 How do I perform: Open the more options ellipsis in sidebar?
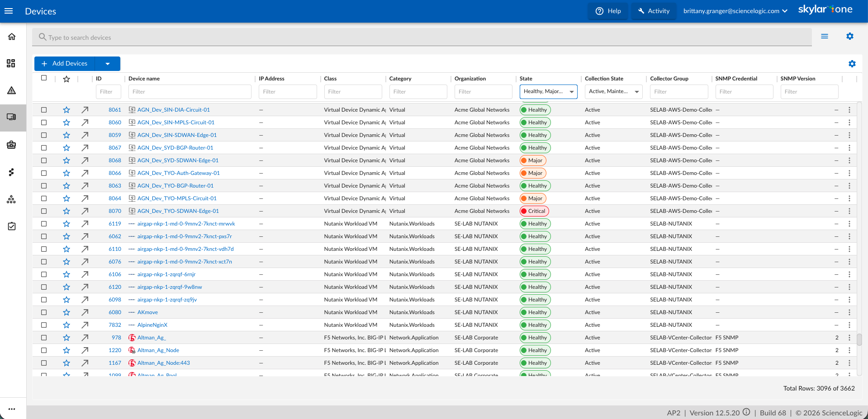tap(12, 409)
